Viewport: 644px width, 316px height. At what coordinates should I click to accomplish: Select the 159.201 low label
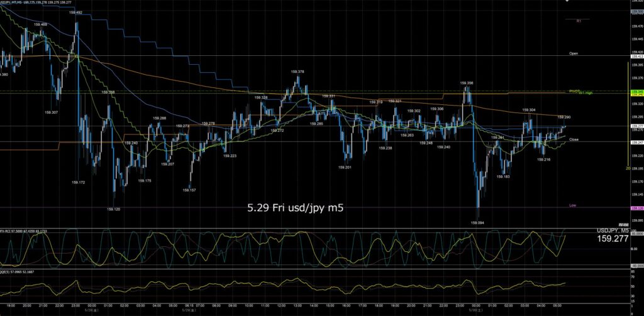point(345,168)
